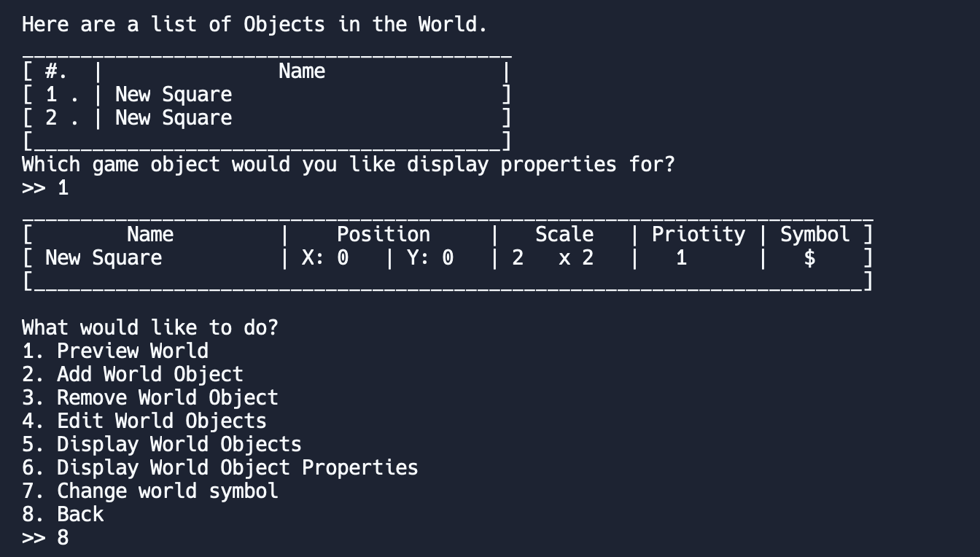This screenshot has width=980, height=557.
Task: Select the second New Square entry
Action: point(173,117)
